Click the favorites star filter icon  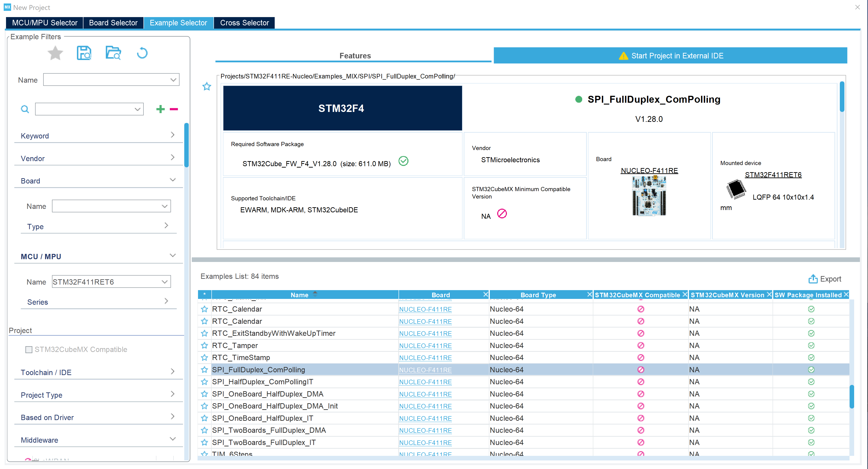55,53
